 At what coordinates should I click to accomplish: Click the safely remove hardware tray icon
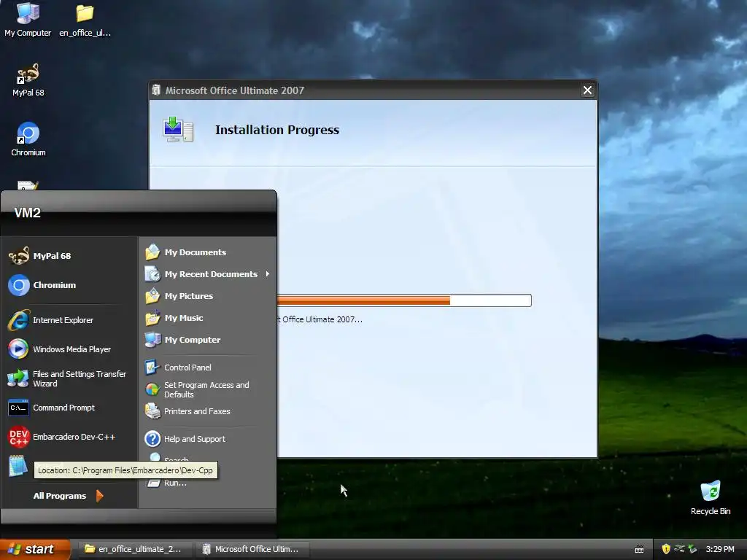coord(693,549)
